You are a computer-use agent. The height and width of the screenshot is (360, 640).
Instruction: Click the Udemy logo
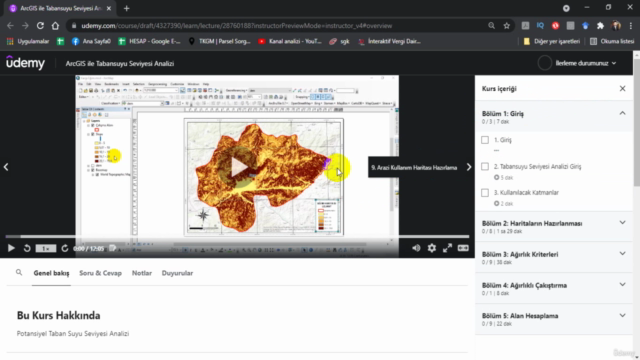coord(25,63)
